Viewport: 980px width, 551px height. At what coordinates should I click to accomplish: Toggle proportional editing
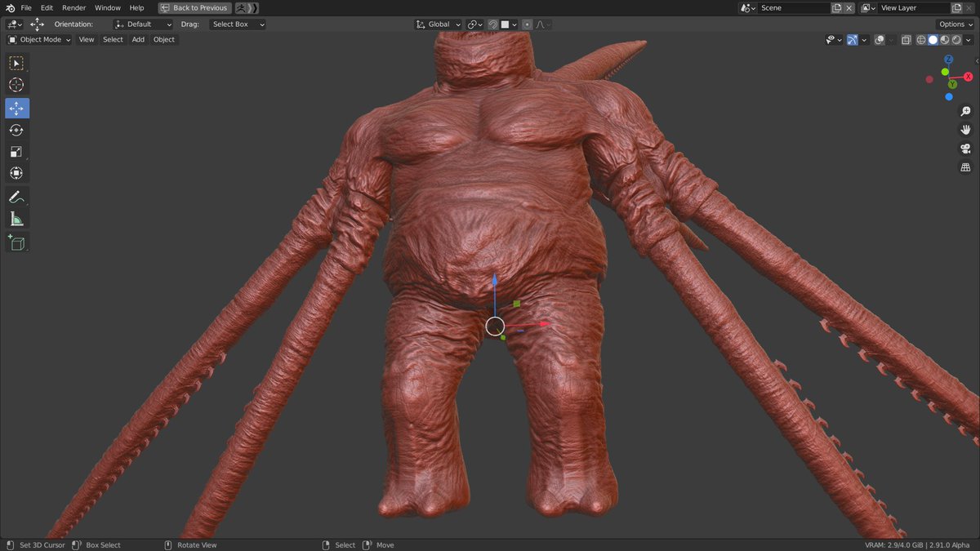527,24
